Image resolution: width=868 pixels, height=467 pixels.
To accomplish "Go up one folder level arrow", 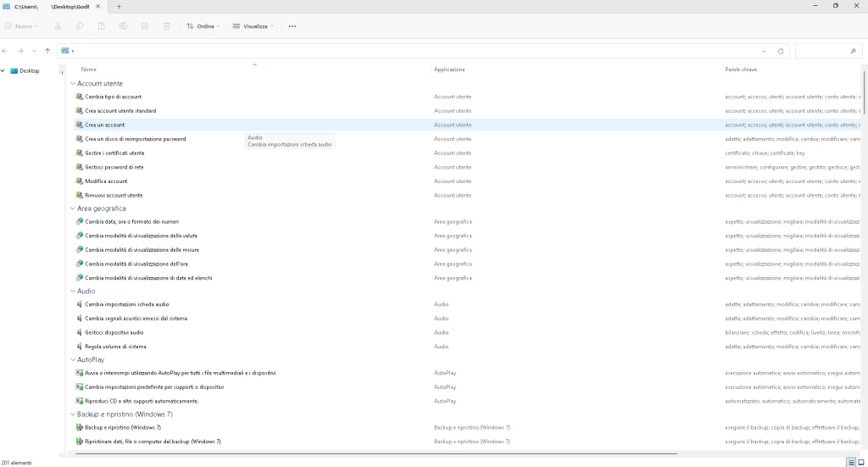I will (x=47, y=51).
